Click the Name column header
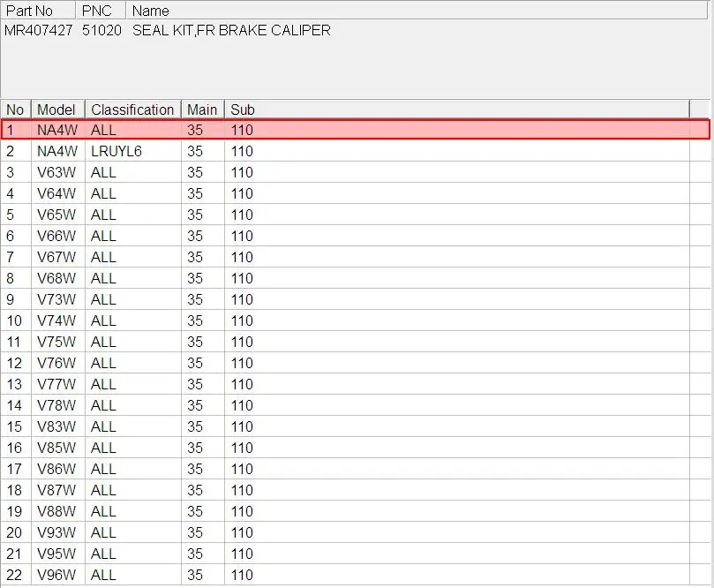714x588 pixels. point(417,11)
